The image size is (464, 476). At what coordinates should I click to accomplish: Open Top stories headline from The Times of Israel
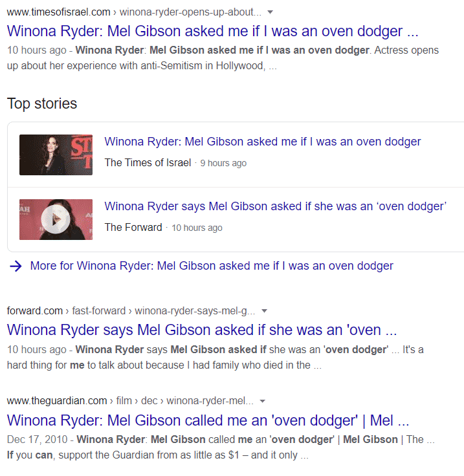263,142
